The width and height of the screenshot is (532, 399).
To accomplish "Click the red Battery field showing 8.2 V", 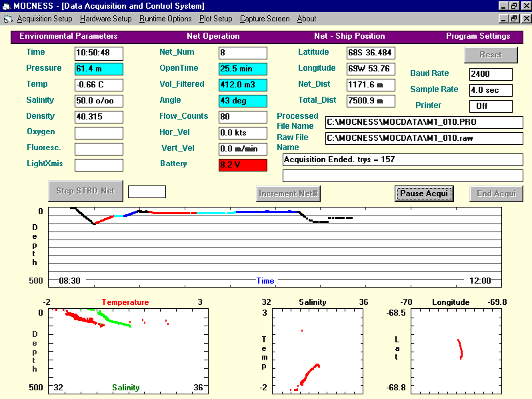I will tap(243, 165).
